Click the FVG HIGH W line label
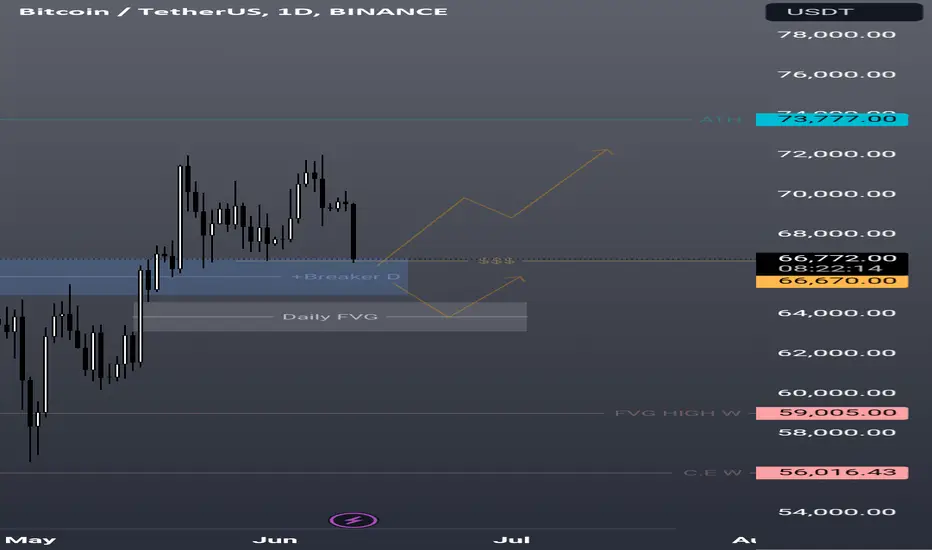Image resolution: width=932 pixels, height=550 pixels. tap(678, 413)
